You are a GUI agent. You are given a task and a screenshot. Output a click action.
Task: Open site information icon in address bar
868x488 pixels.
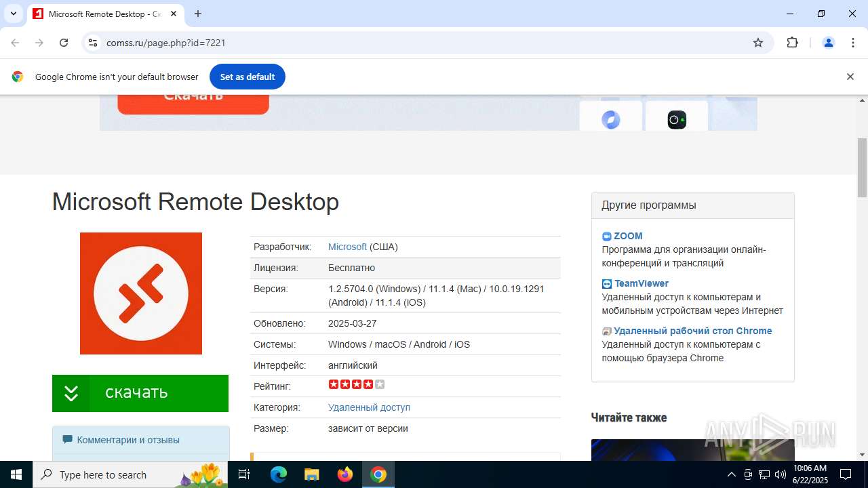coord(94,43)
